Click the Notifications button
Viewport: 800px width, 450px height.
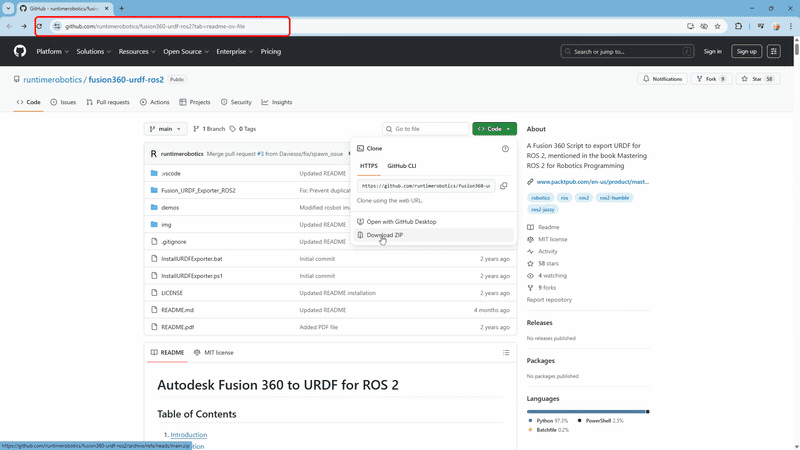tap(662, 79)
